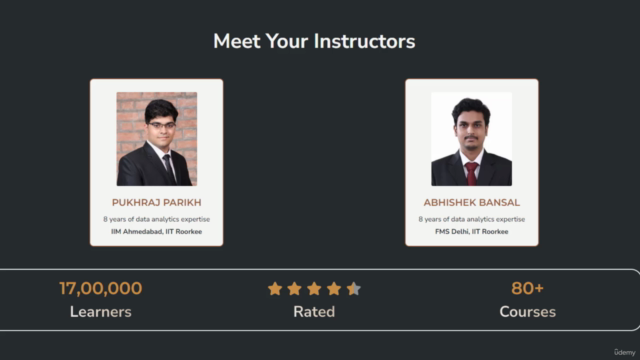
Task: Click the Meet Your Instructors heading
Action: [314, 41]
